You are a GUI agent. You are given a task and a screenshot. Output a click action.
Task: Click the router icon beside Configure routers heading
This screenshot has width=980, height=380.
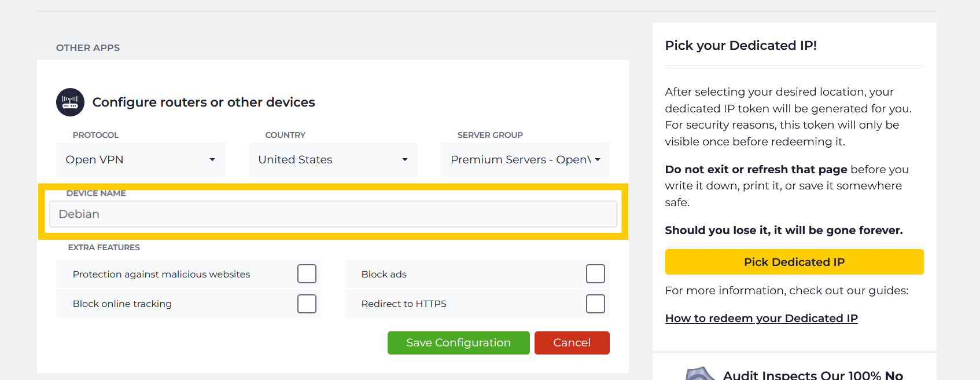tap(70, 103)
